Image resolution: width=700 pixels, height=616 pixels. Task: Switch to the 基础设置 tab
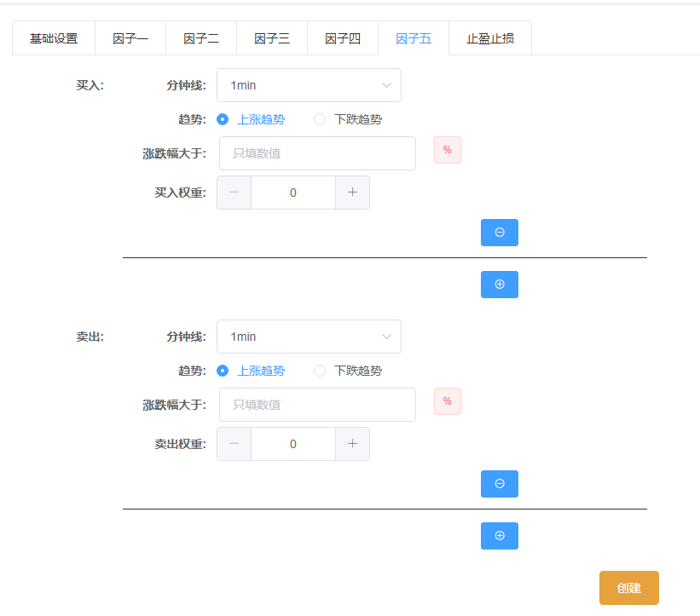(x=54, y=38)
